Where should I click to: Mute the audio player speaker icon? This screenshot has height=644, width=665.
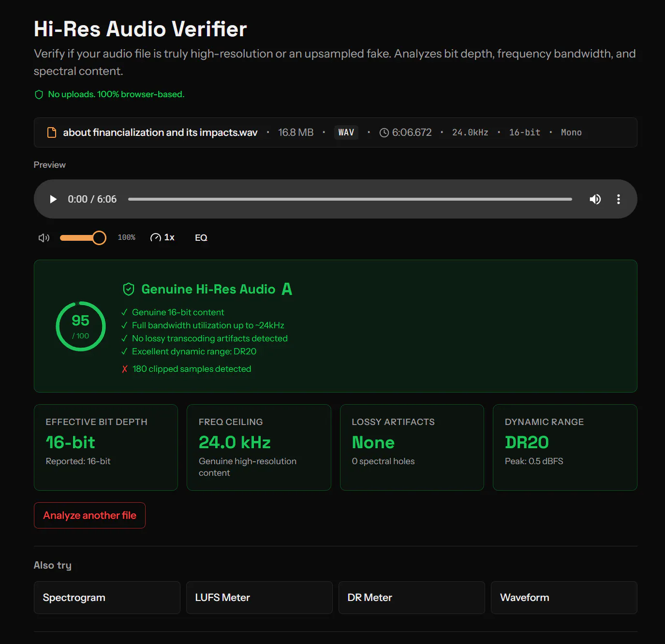[595, 199]
